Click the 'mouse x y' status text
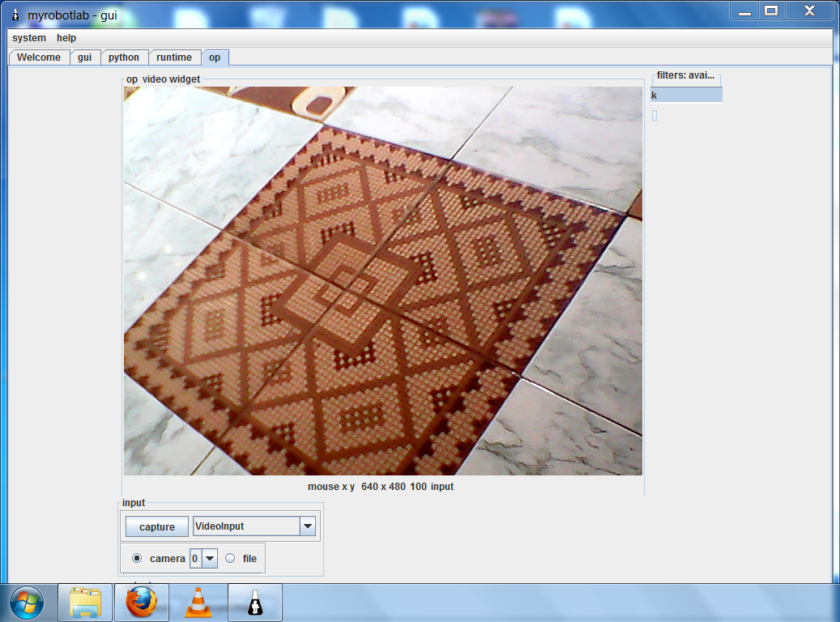The image size is (840, 622). tap(331, 487)
